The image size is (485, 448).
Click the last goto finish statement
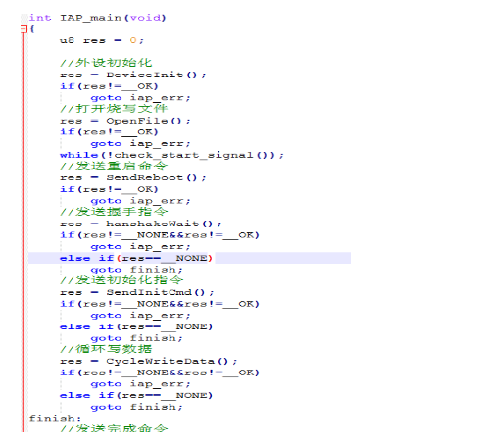(x=136, y=407)
